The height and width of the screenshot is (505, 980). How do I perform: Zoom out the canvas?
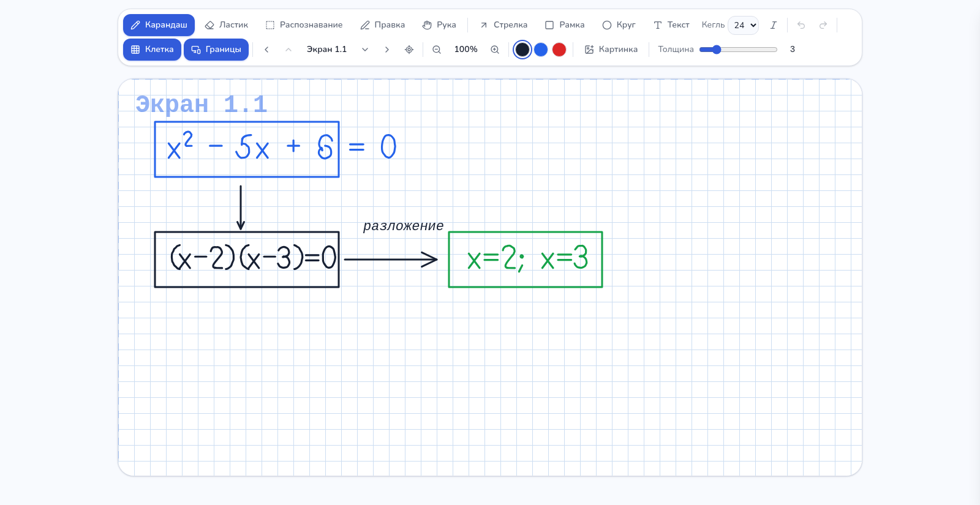click(x=437, y=50)
